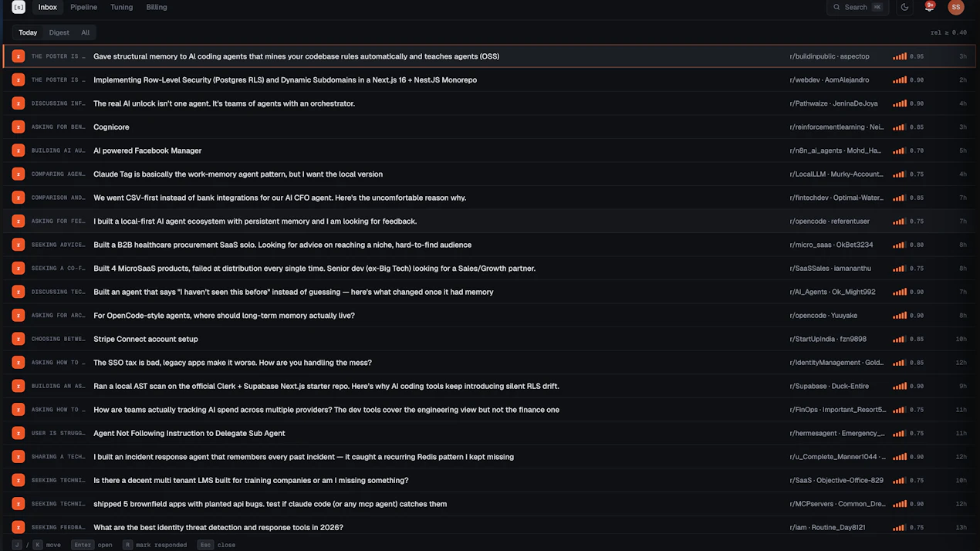Click r/opencode · Yuuyake source label
The height and width of the screenshot is (551, 980).
(823, 315)
